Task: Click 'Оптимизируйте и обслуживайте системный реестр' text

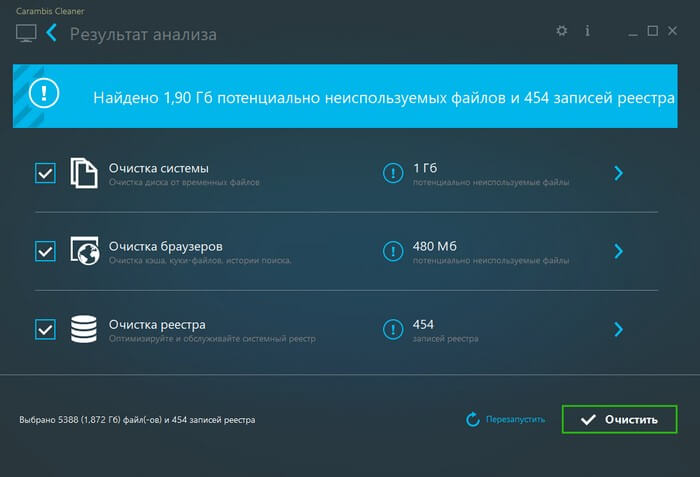Action: click(212, 339)
